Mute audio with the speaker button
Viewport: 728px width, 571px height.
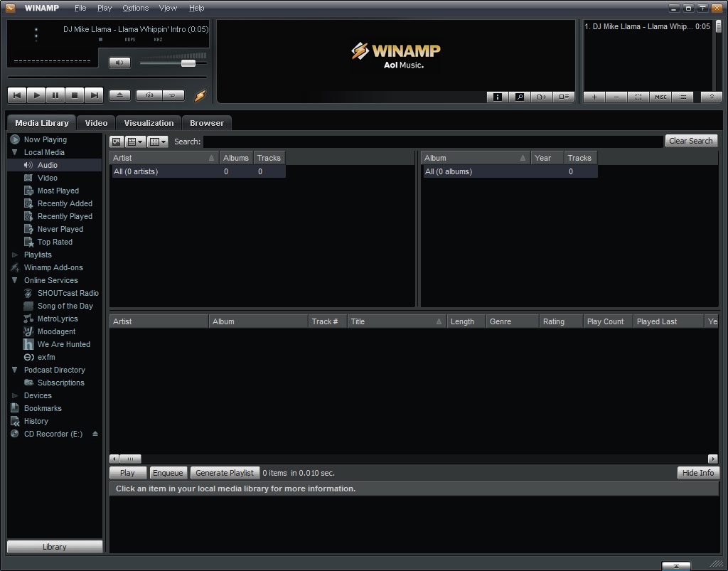(x=119, y=63)
